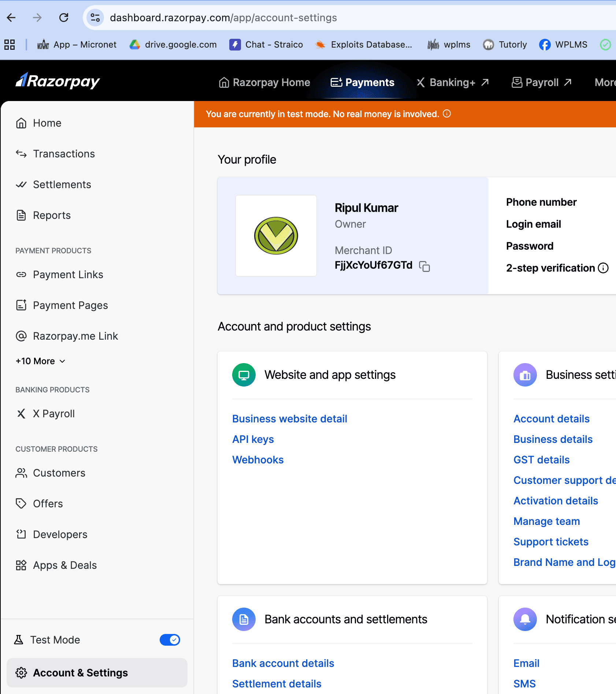Open the Customer support details link
The width and height of the screenshot is (616, 694).
point(565,480)
